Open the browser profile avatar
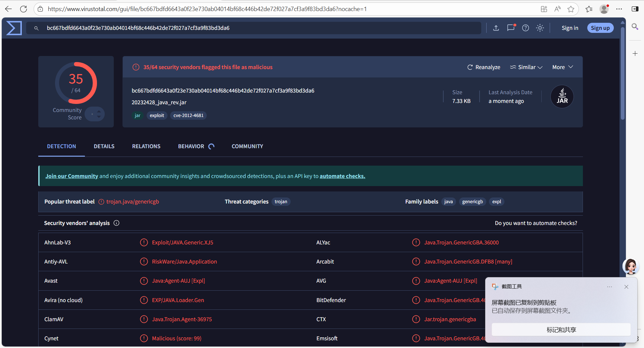Viewport: 644px width, 348px height. tap(604, 9)
